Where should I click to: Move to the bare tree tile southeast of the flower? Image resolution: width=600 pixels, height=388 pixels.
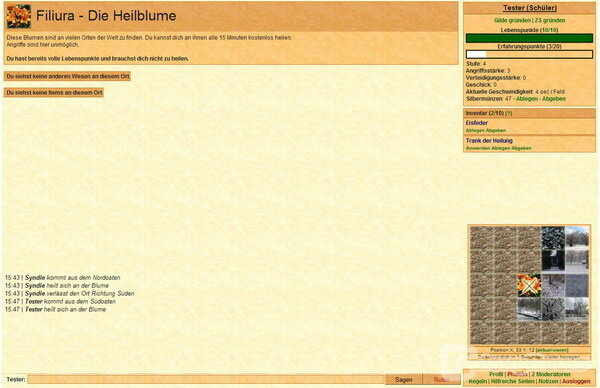(x=553, y=309)
